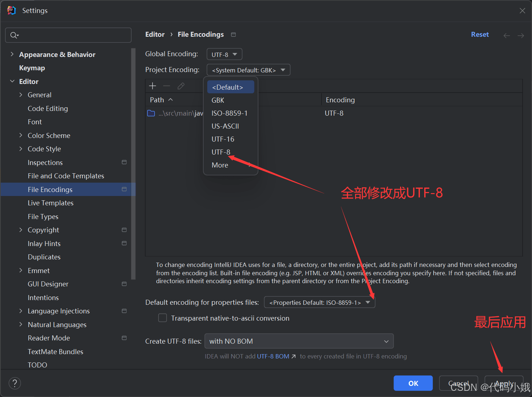Open the Global Encoding dropdown

[224, 54]
